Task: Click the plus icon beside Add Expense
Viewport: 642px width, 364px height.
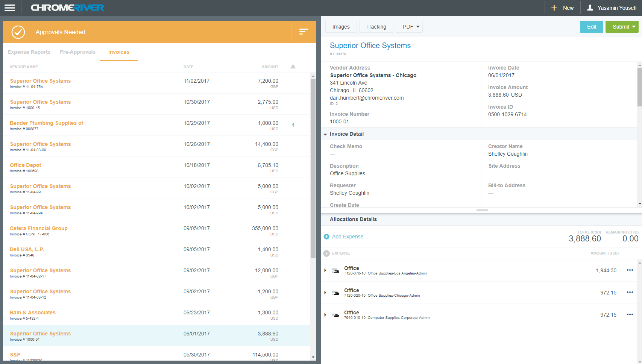Action: pos(326,237)
